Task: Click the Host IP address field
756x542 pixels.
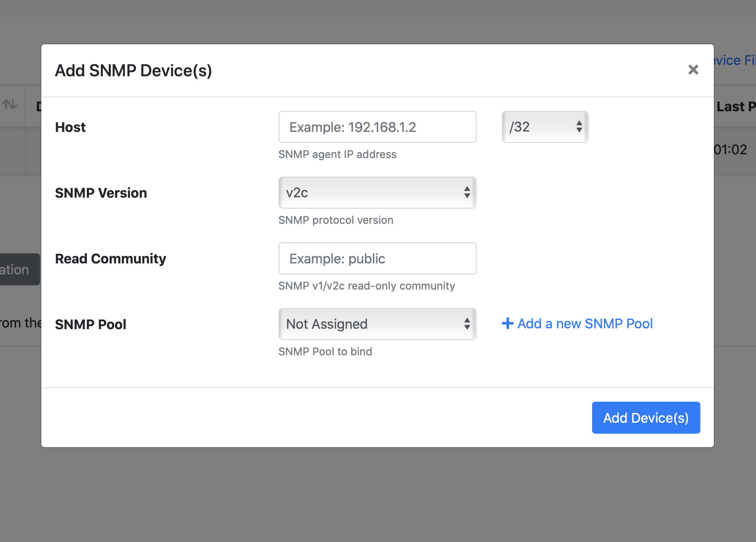Action: [x=377, y=127]
